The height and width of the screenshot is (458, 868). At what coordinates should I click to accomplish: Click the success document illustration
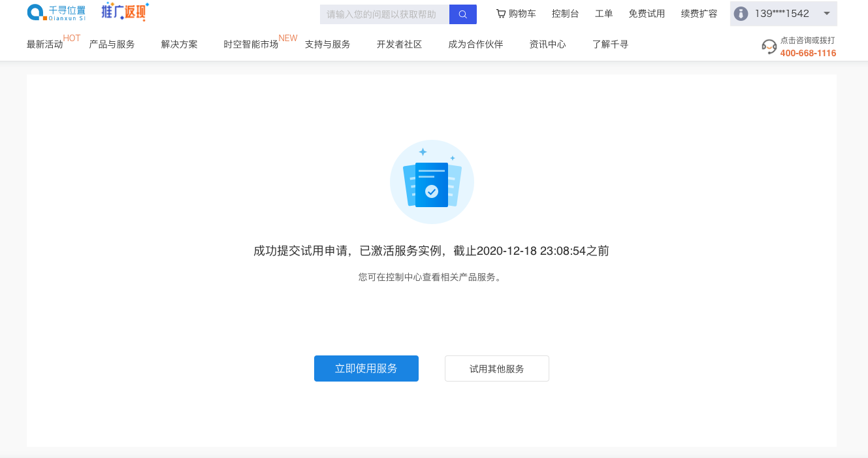pyautogui.click(x=432, y=182)
